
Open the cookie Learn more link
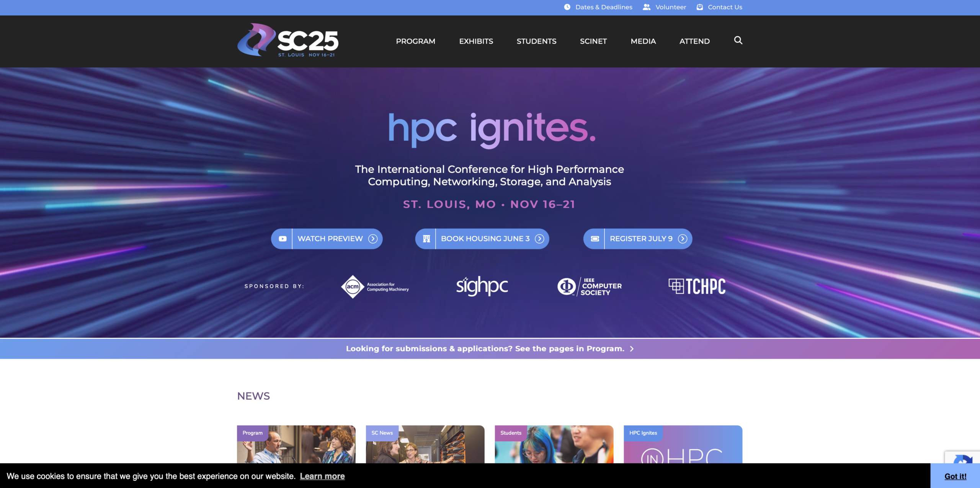tap(322, 476)
